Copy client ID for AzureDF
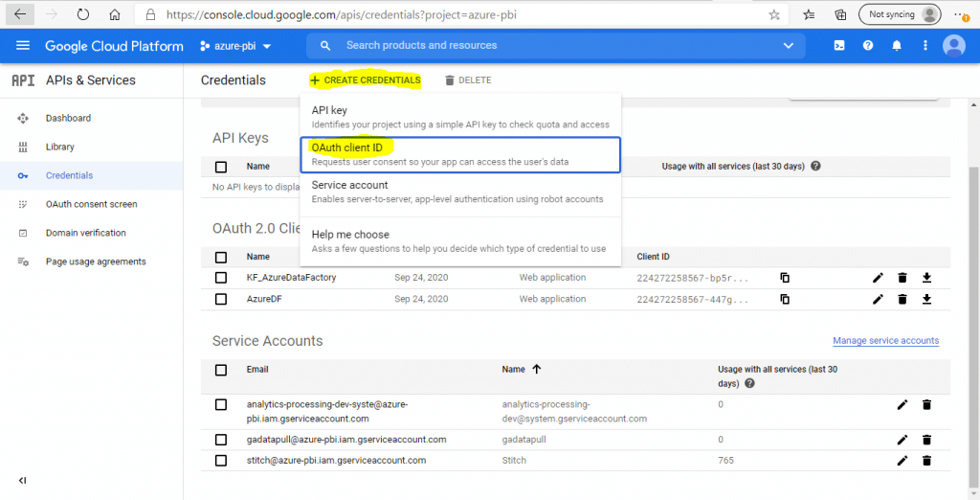Screen dimensions: 980x500 click(785, 299)
